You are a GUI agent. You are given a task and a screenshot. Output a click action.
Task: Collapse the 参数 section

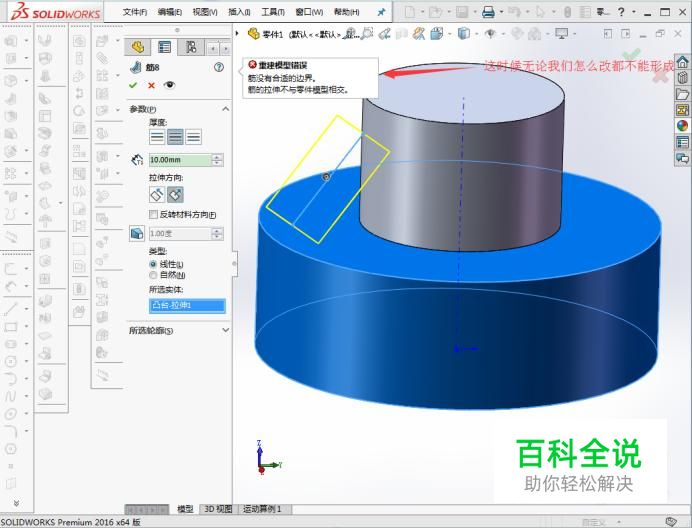226,109
